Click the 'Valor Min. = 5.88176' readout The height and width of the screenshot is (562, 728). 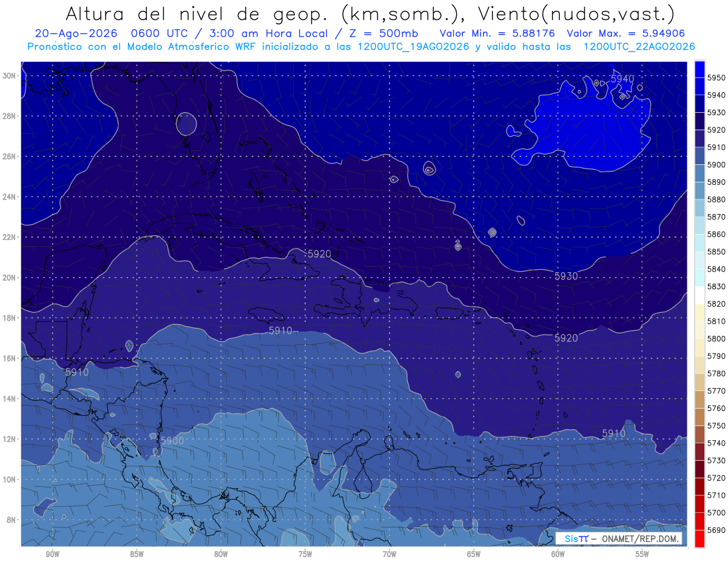497,33
